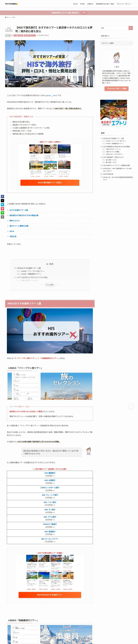Select the 海外旅行 category tag
The width and height of the screenshot is (138, 644).
[20, 36]
